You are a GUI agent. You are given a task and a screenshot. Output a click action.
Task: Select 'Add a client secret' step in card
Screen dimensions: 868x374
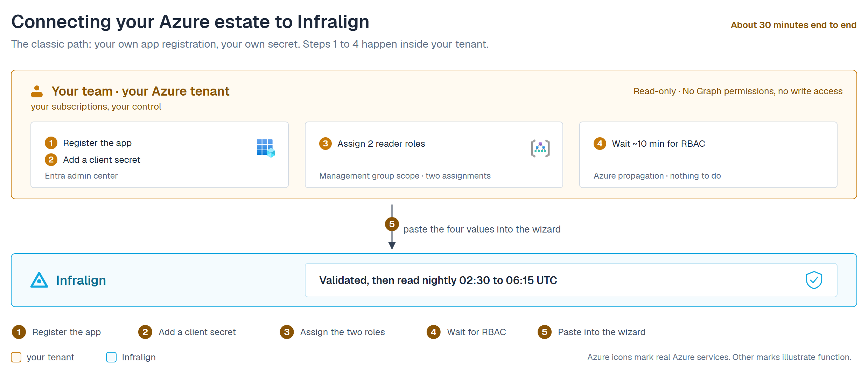click(92, 160)
